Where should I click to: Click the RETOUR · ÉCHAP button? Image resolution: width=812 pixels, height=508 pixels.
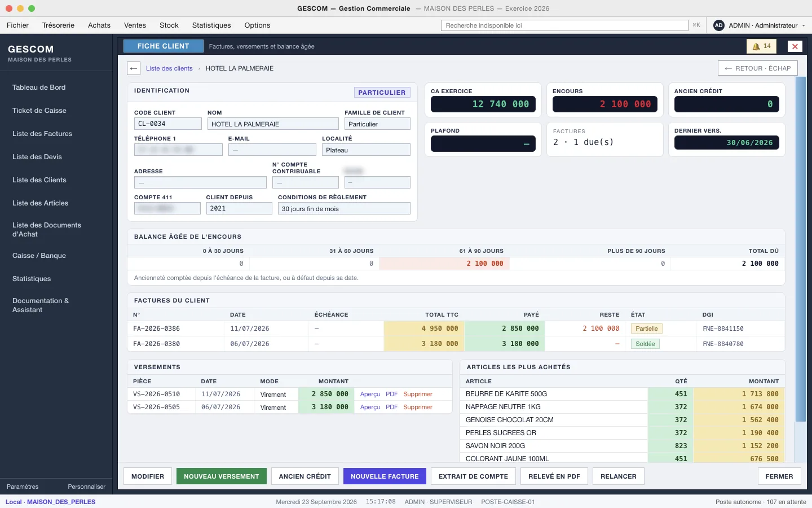coord(757,68)
